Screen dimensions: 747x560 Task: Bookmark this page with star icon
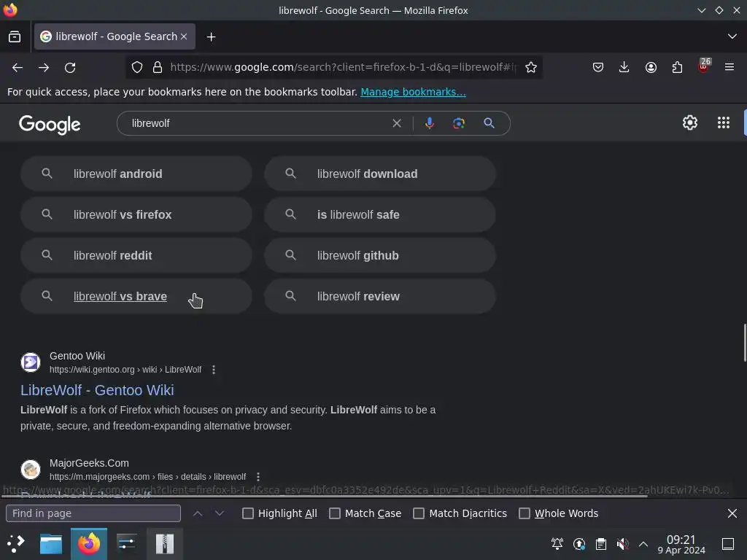tap(531, 68)
